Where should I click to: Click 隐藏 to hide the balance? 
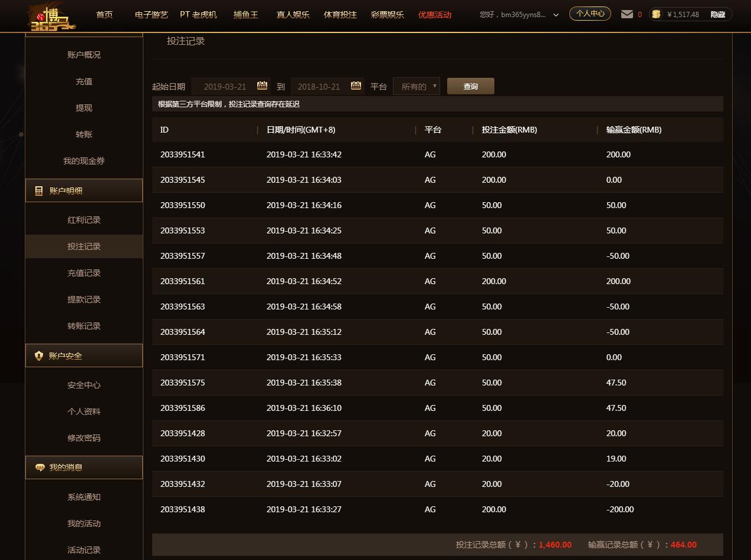coord(718,15)
